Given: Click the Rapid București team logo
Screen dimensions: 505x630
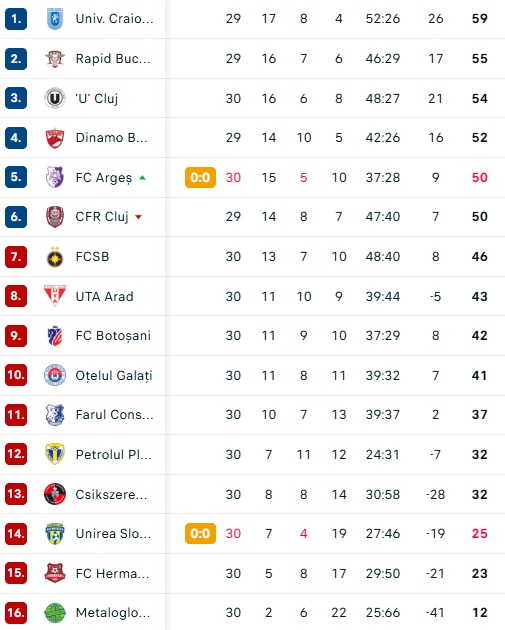Looking at the screenshot, I should (55, 59).
